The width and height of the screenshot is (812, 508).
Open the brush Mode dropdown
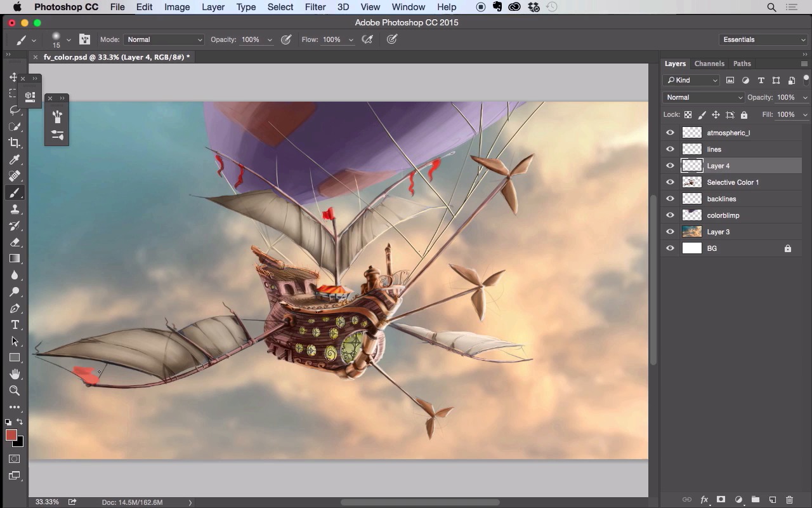click(164, 39)
